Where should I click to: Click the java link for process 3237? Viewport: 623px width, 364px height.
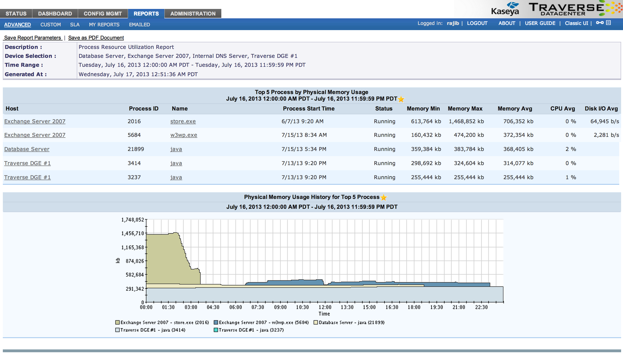(x=176, y=177)
